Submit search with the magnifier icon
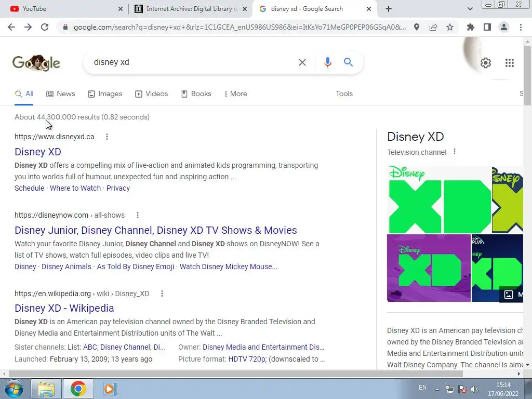This screenshot has height=399, width=532. 348,62
